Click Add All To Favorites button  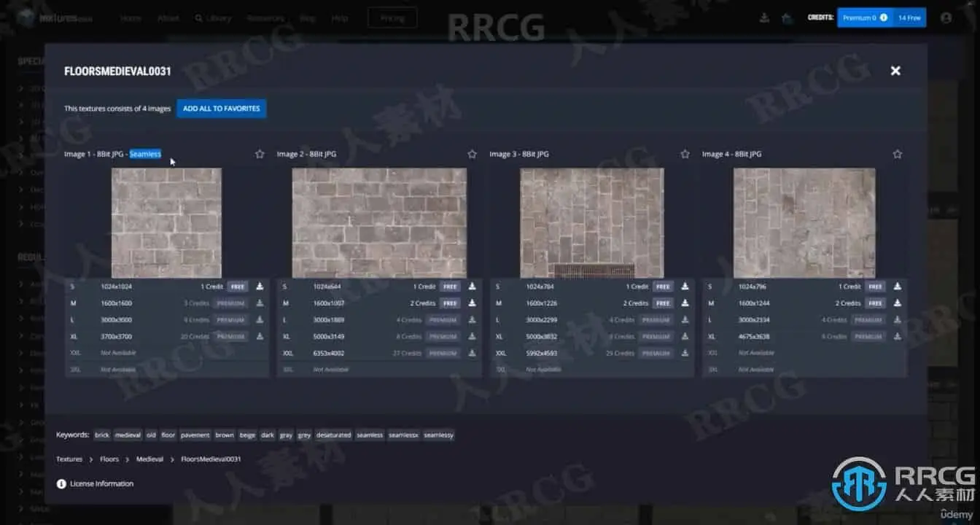222,109
